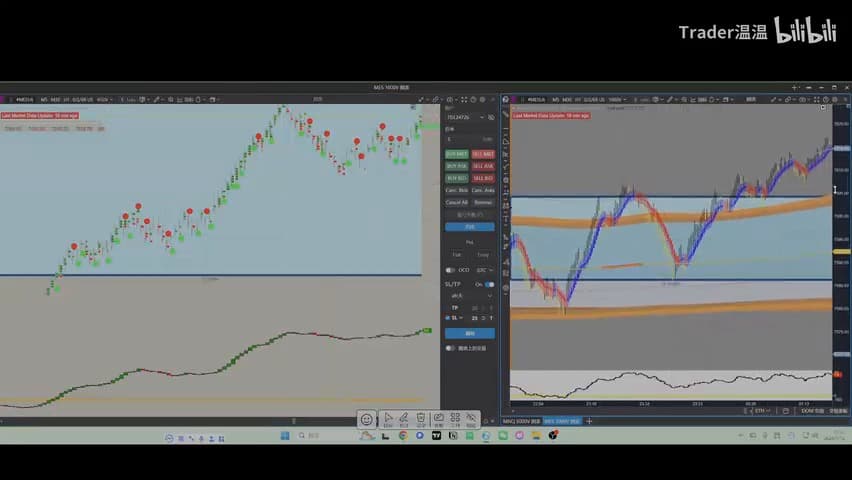Click the camera screenshot icon on floating toolbar
852x480 pixels.
point(438,419)
